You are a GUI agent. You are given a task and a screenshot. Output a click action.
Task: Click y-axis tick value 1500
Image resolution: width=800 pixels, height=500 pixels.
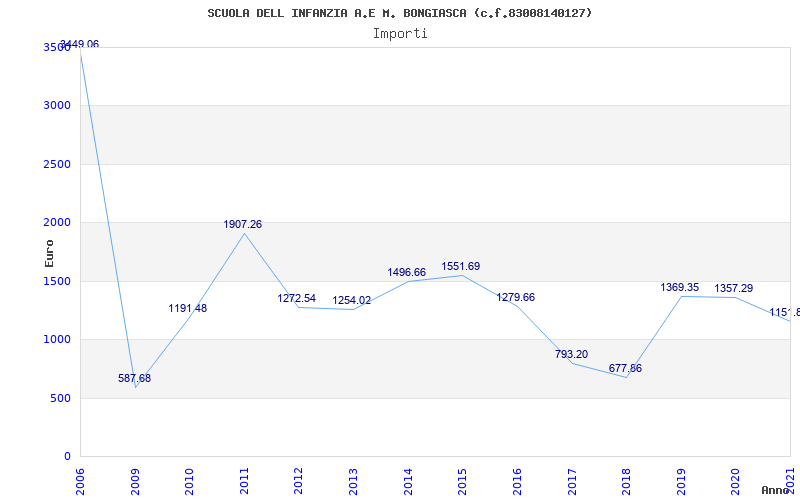pos(57,281)
